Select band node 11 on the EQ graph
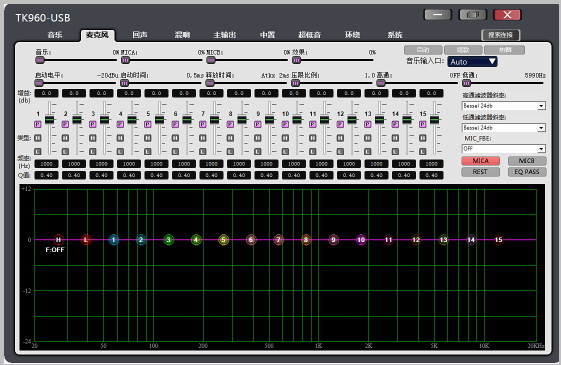Viewport: 561px width, 365px height. pos(389,239)
